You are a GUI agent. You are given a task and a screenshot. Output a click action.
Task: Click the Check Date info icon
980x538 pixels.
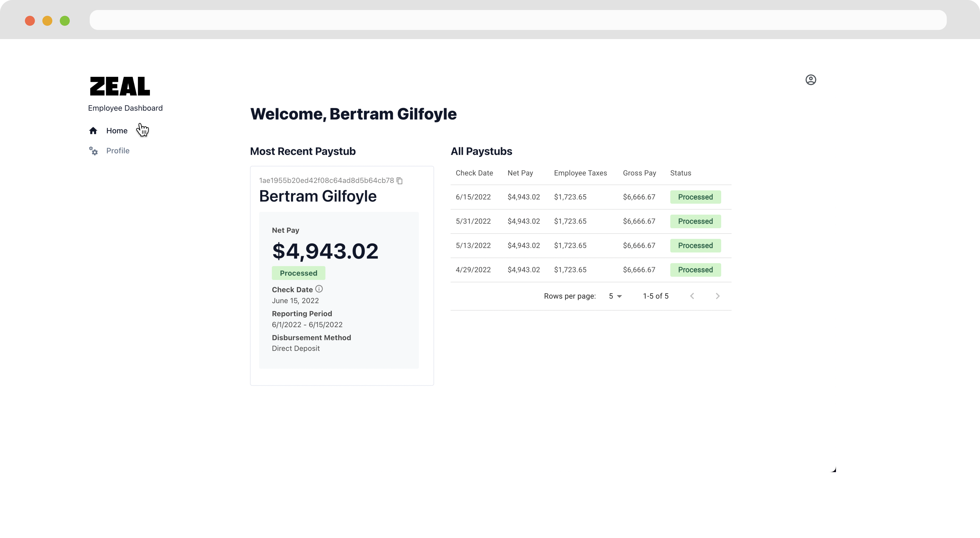coord(319,289)
